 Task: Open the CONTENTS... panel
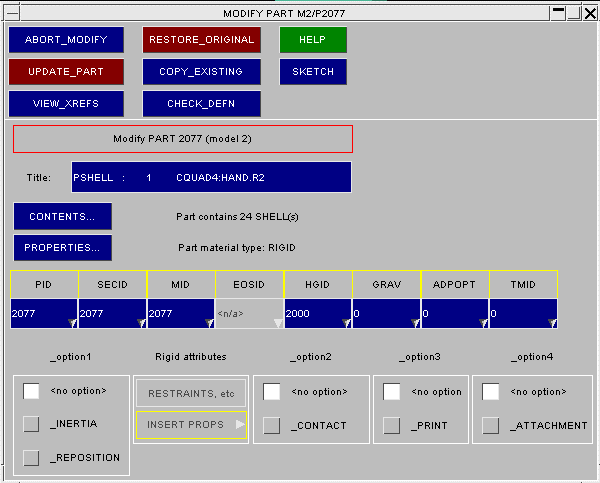click(63, 216)
